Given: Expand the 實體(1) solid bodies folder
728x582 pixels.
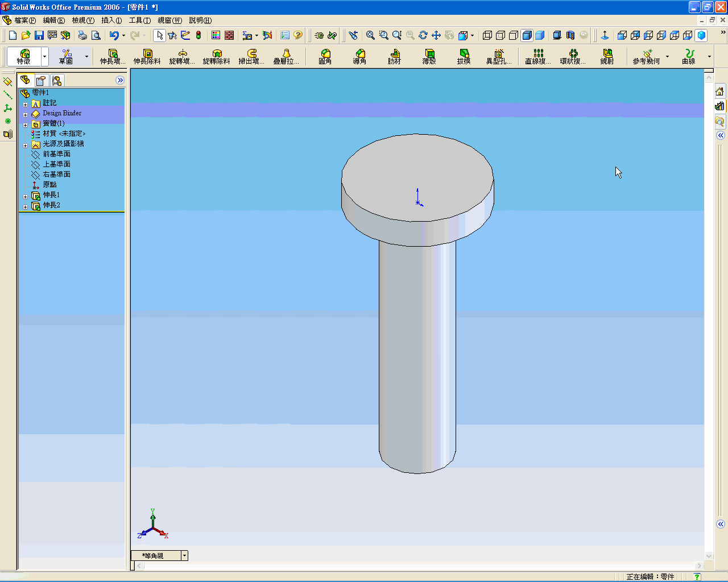Looking at the screenshot, I should pyautogui.click(x=25, y=125).
